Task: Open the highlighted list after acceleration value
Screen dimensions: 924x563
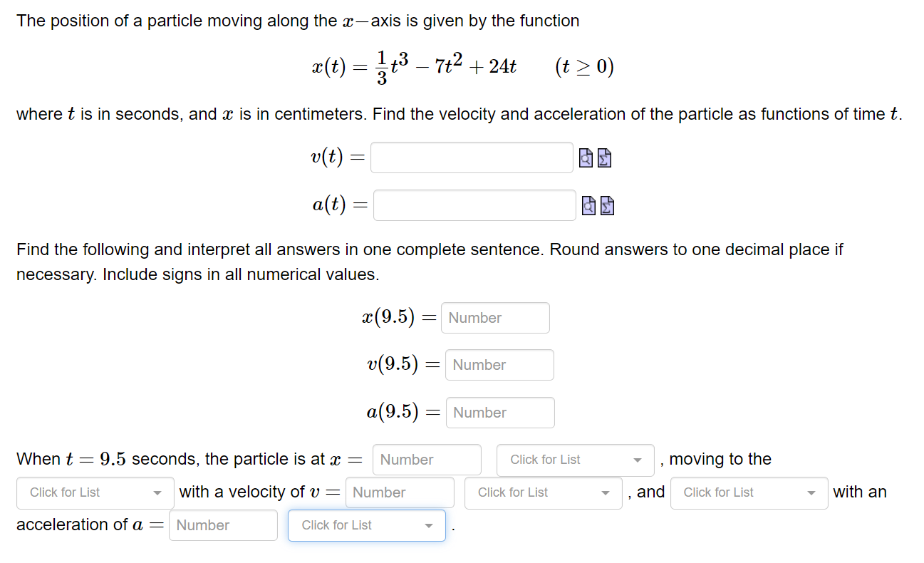Action: pyautogui.click(x=366, y=525)
